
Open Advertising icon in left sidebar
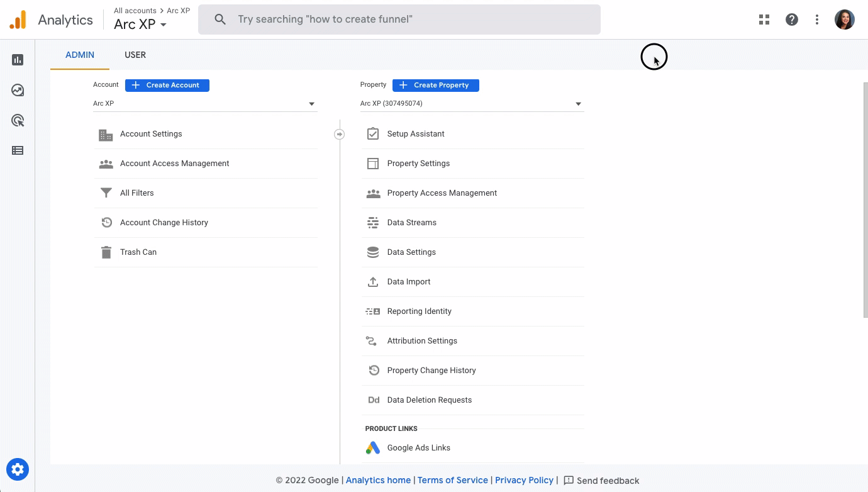(18, 120)
